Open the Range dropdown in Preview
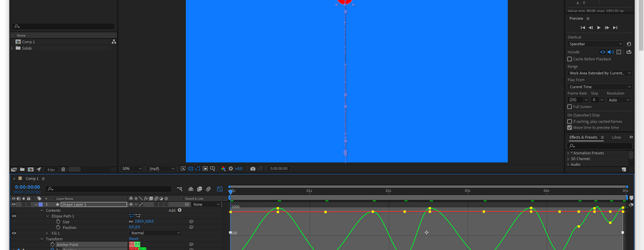Image resolution: width=644 pixels, height=250 pixels. point(600,73)
